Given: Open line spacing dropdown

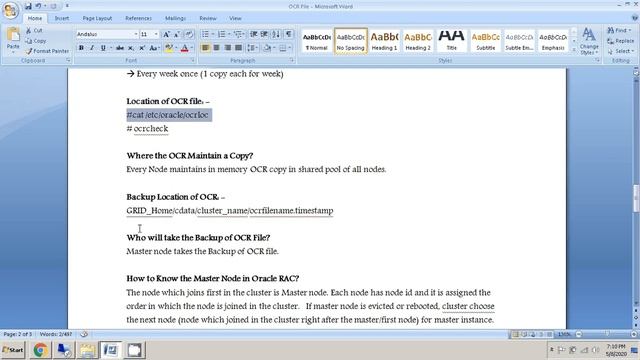Looking at the screenshot, I should [x=252, y=48].
